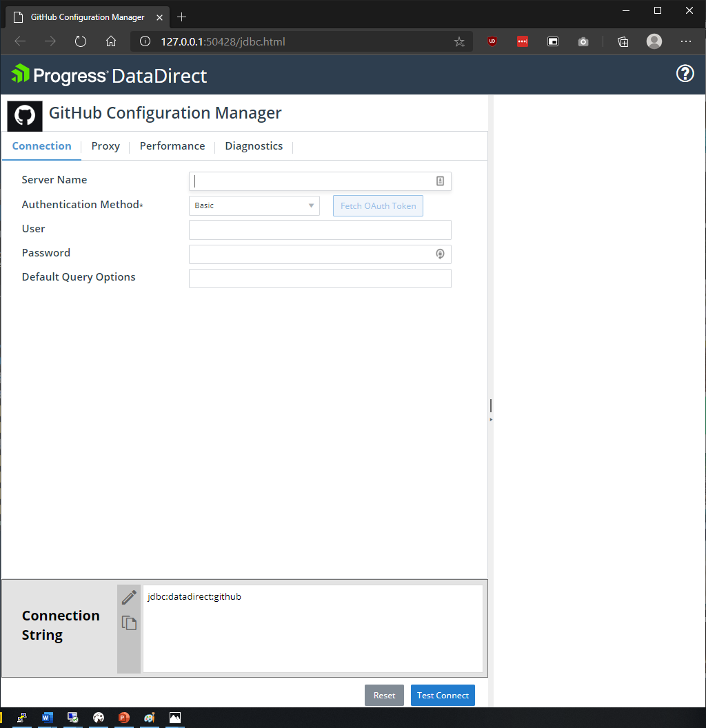Open PowerPoint from the taskbar
The image size is (706, 728).
click(x=123, y=718)
